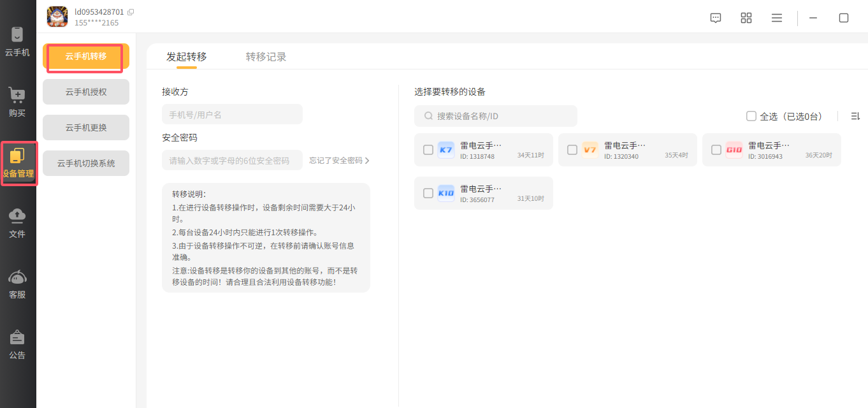Click the 忘记了安全密码 link
This screenshot has width=868, height=408.
coord(339,161)
